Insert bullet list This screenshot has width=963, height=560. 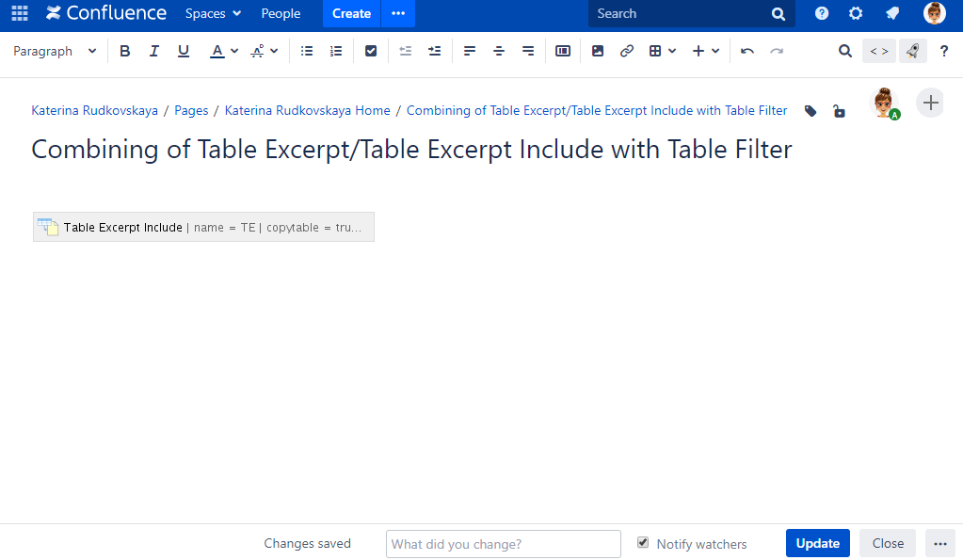point(307,52)
